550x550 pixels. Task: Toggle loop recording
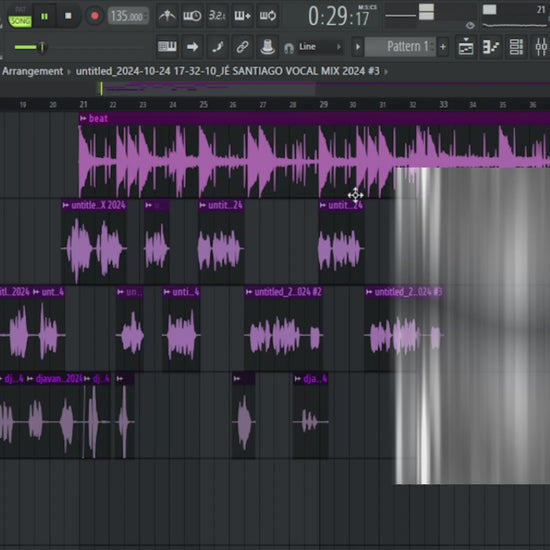coord(268,16)
